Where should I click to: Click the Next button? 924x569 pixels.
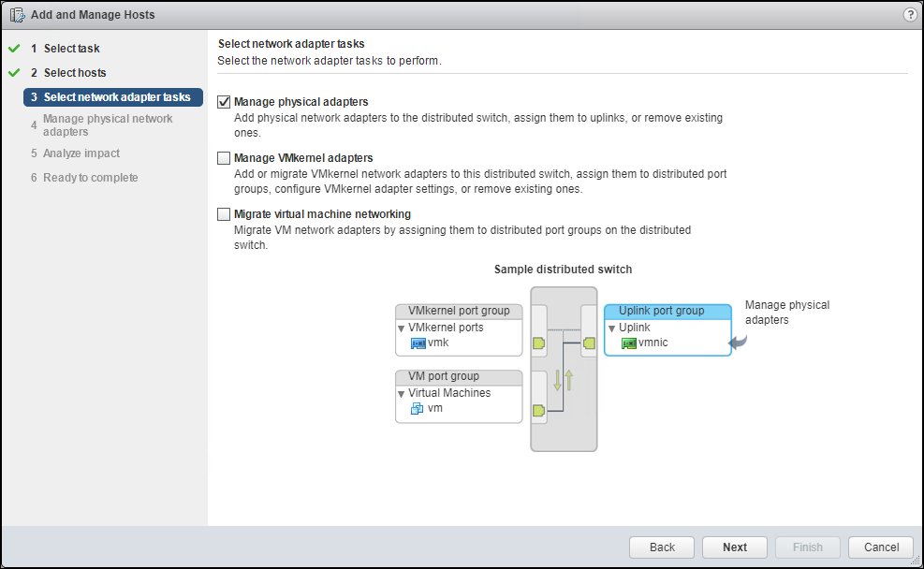point(734,547)
